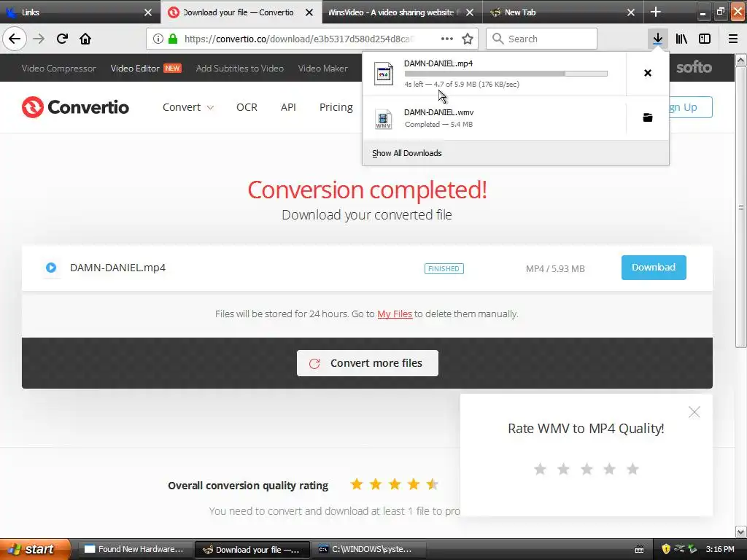
Task: Reload the current page
Action: click(62, 39)
